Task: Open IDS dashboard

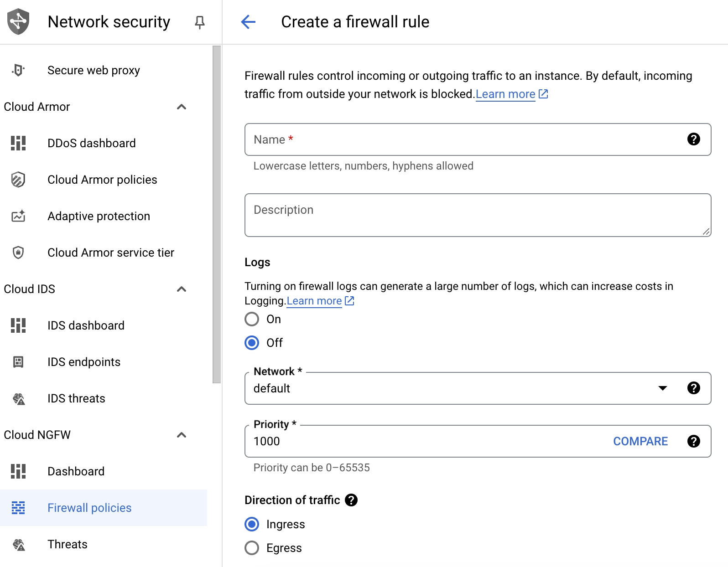Action: tap(86, 325)
